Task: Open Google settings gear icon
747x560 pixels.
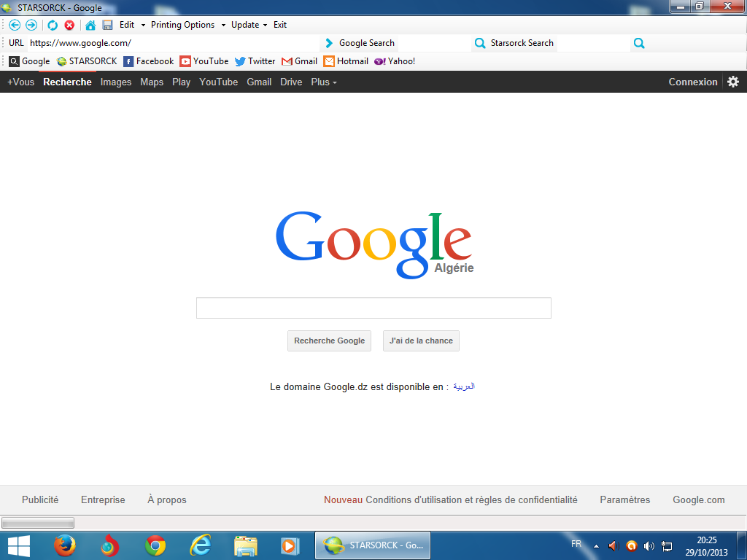Action: tap(733, 82)
